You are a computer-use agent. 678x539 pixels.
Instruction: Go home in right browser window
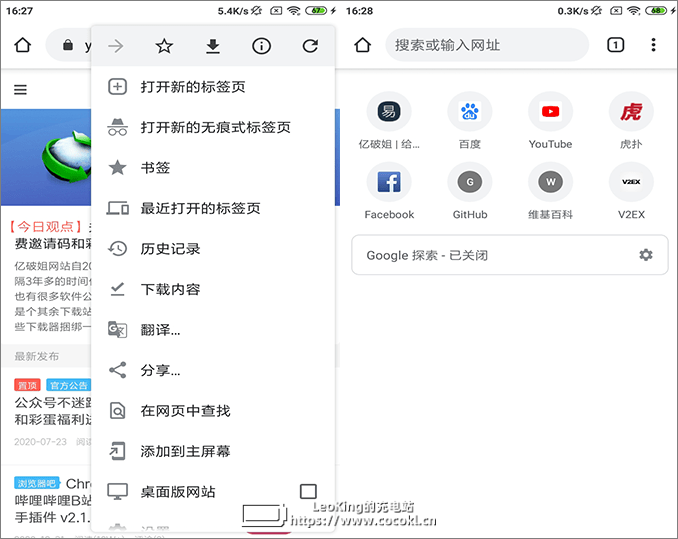tap(362, 45)
